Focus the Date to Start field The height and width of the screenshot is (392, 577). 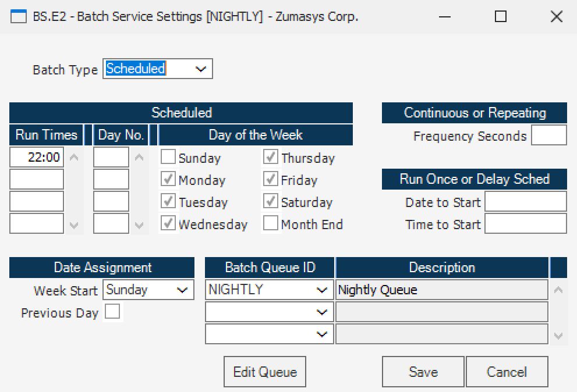coord(525,202)
